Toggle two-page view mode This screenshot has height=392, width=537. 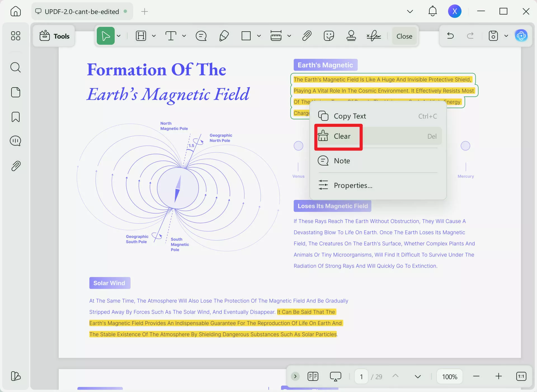(313, 376)
